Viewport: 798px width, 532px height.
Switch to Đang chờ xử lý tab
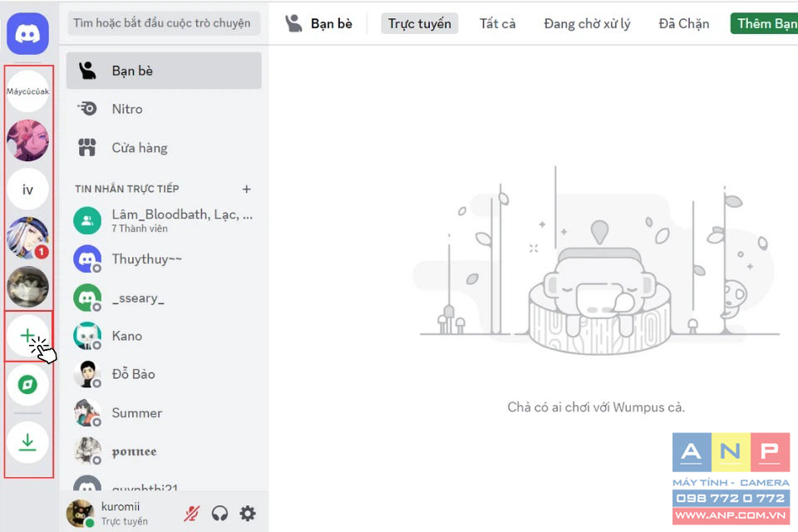(x=587, y=23)
